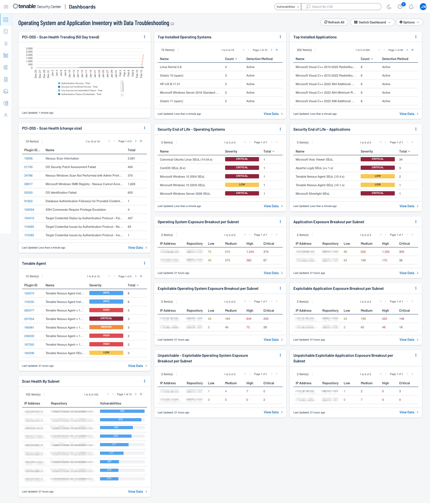Open the Tenable Agent widget kebab menu
Image resolution: width=430 pixels, height=504 pixels.
click(145, 263)
